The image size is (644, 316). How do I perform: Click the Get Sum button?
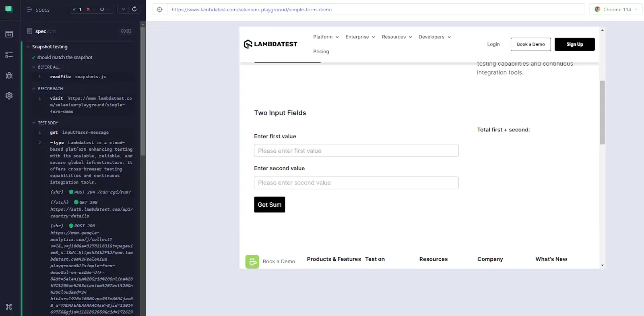pyautogui.click(x=270, y=205)
